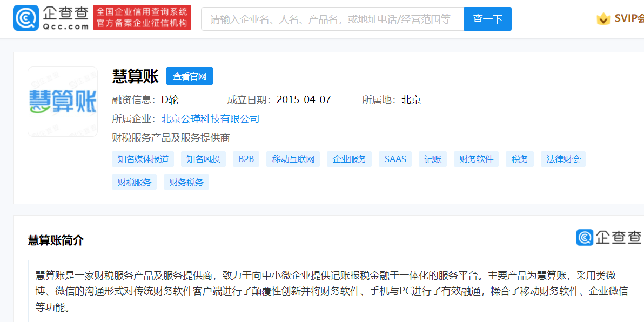Open the Qcc.com logo homepage link
Image resolution: width=644 pixels, height=322 pixels.
[51, 18]
